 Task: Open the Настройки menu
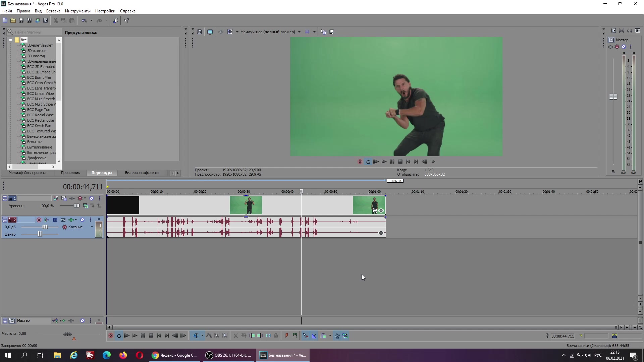105,11
